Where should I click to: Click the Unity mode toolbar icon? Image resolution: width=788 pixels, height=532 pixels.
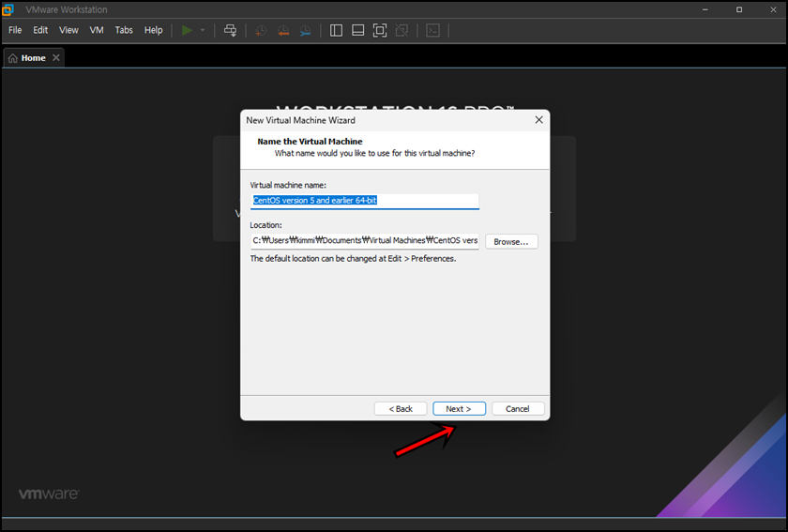402,31
